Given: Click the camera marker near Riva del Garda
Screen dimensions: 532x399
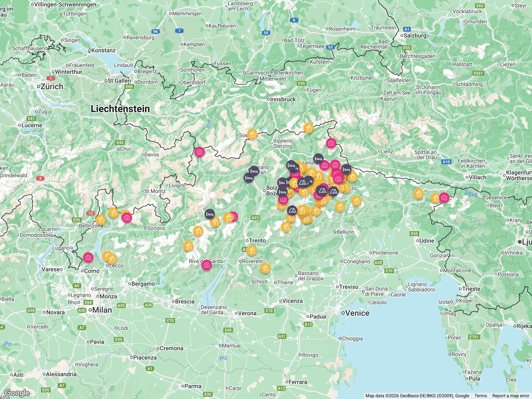Looking at the screenshot, I should [x=206, y=265].
